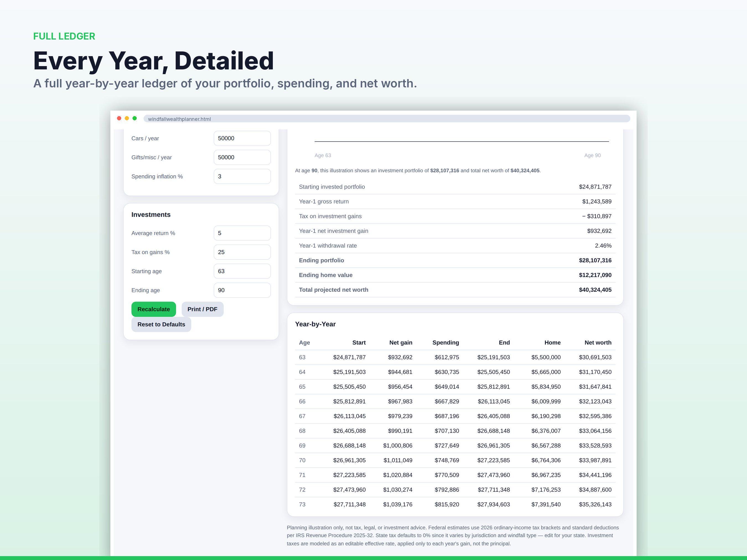The width and height of the screenshot is (747, 560).
Task: Click the green Recalculate button
Action: pos(154,309)
